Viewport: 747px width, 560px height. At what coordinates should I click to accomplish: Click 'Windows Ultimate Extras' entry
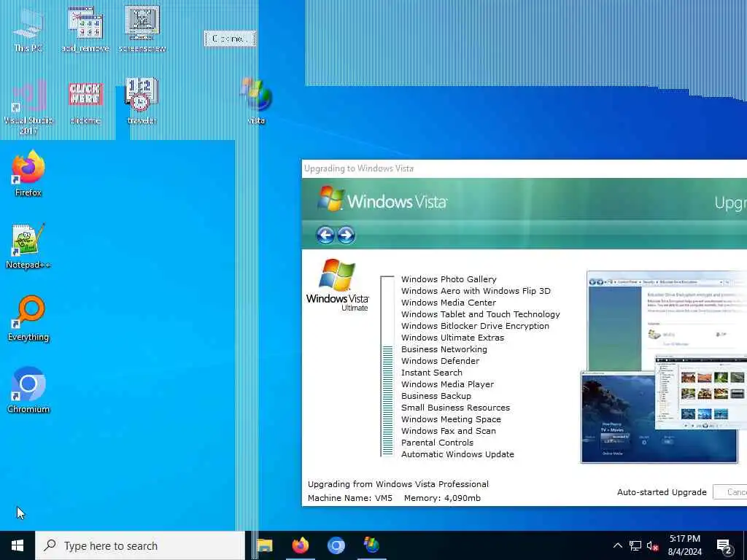pyautogui.click(x=452, y=338)
